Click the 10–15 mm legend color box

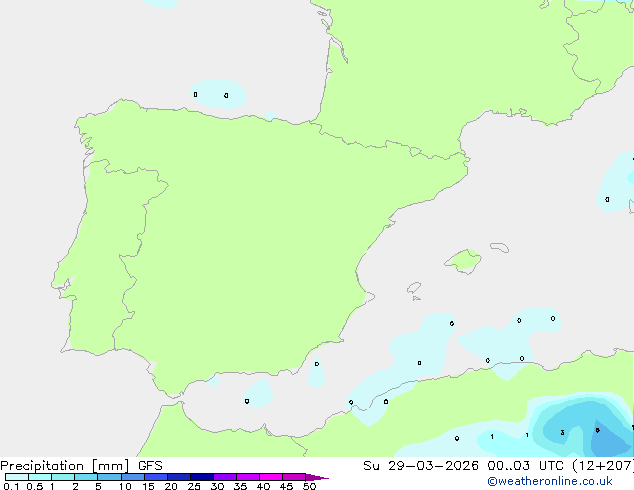coord(133,477)
